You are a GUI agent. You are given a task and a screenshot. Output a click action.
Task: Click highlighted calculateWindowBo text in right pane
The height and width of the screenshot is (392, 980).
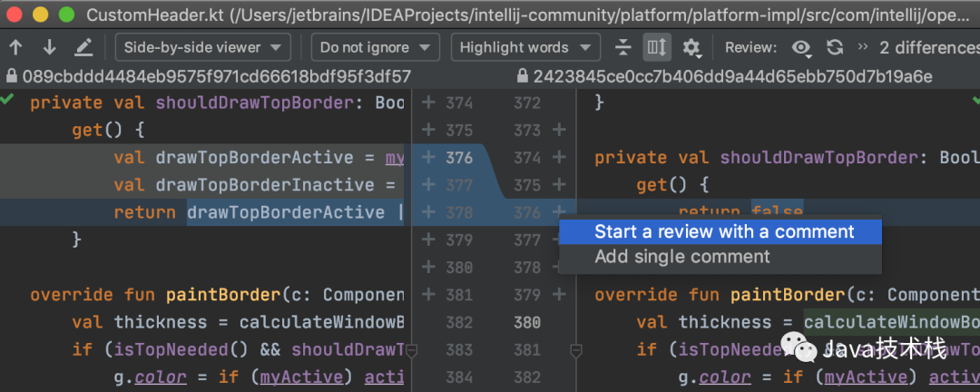tap(891, 322)
